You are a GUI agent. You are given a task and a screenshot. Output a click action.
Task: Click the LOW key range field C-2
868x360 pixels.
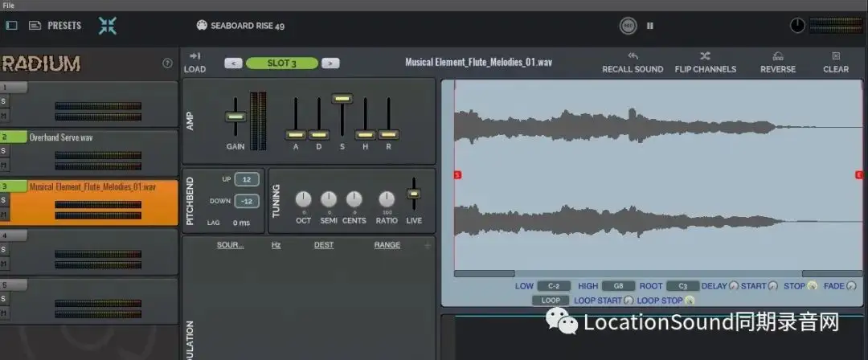[x=554, y=286]
